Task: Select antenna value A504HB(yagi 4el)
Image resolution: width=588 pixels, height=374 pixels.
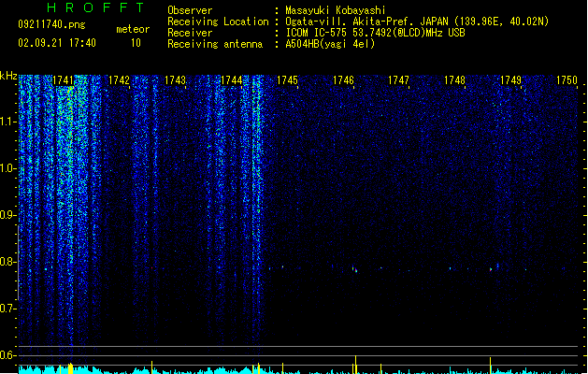Action: [330, 44]
